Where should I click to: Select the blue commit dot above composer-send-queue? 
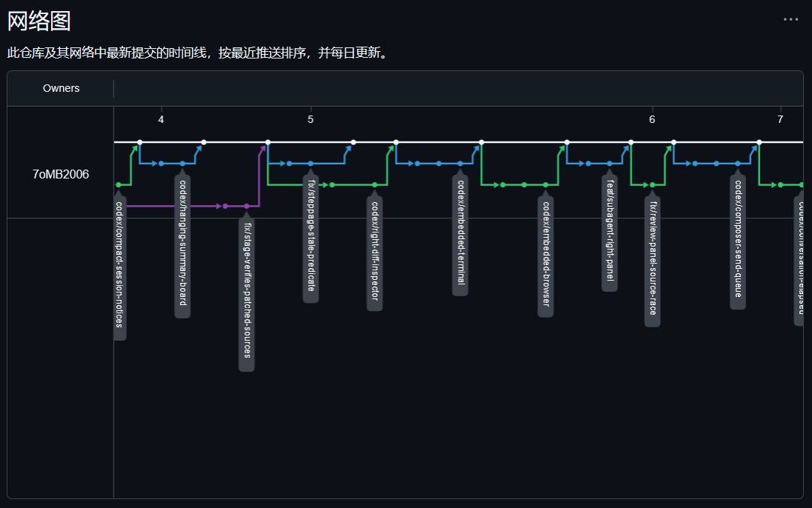click(x=738, y=164)
